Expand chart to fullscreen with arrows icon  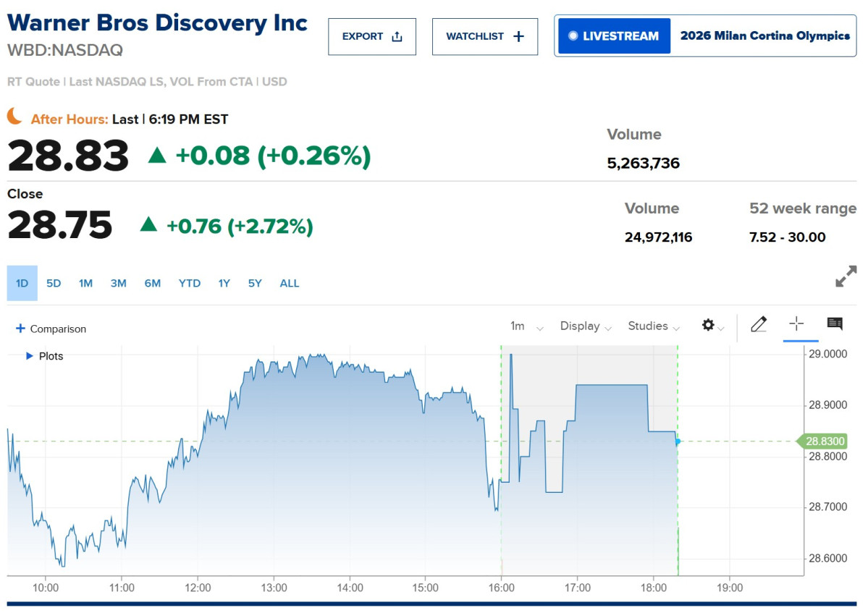846,276
